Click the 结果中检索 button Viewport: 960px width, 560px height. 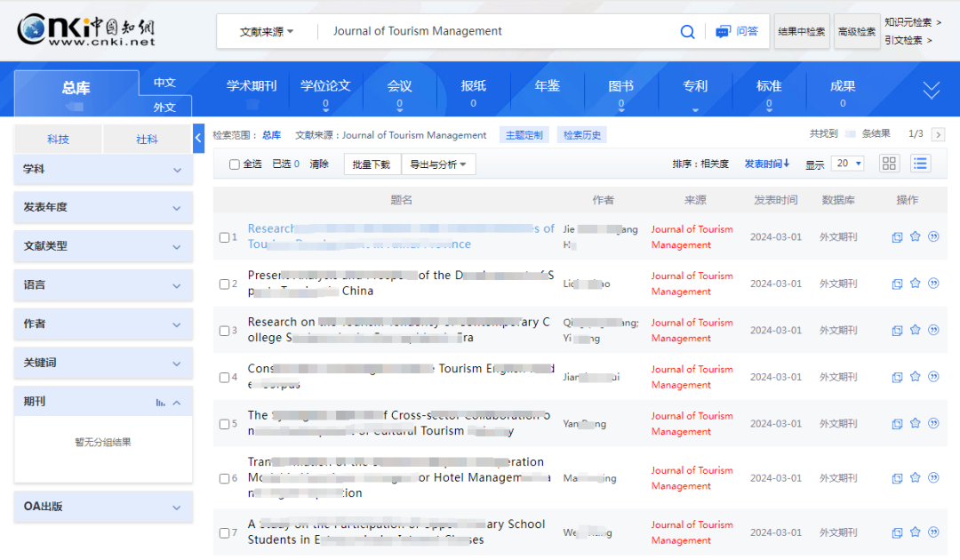click(x=802, y=32)
